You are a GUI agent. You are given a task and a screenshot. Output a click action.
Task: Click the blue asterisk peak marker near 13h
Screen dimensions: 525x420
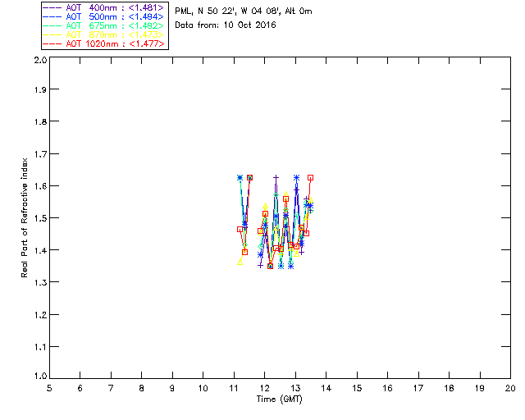pyautogui.click(x=296, y=177)
